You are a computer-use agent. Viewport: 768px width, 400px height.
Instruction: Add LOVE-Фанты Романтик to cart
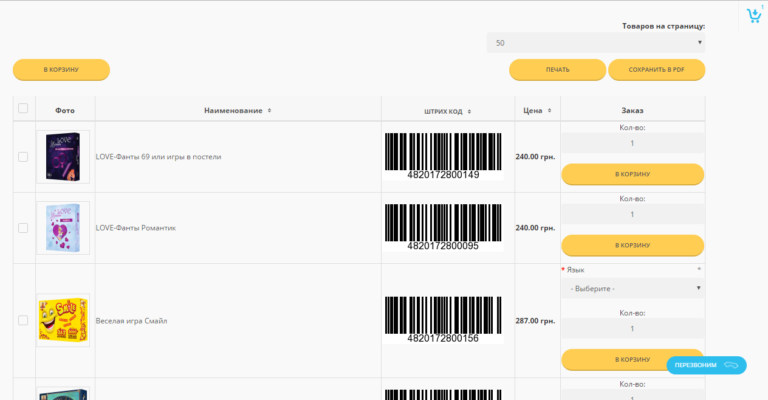[x=632, y=245]
